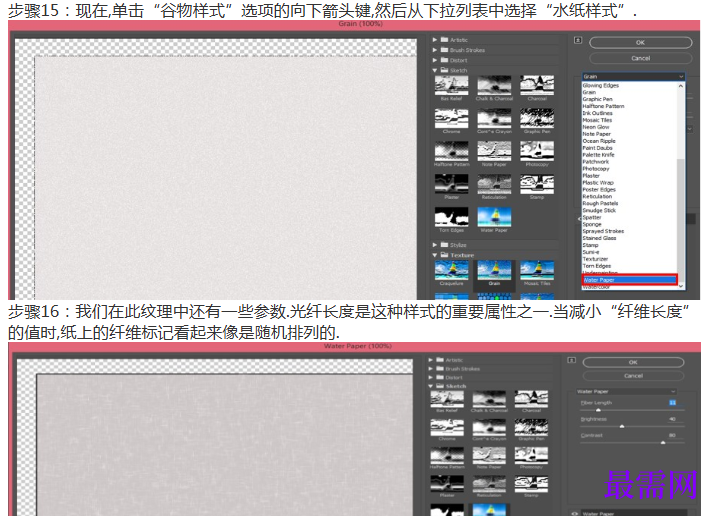Collapse Texture folder in Grain window
Viewport: 716px width, 516px height.
(435, 255)
